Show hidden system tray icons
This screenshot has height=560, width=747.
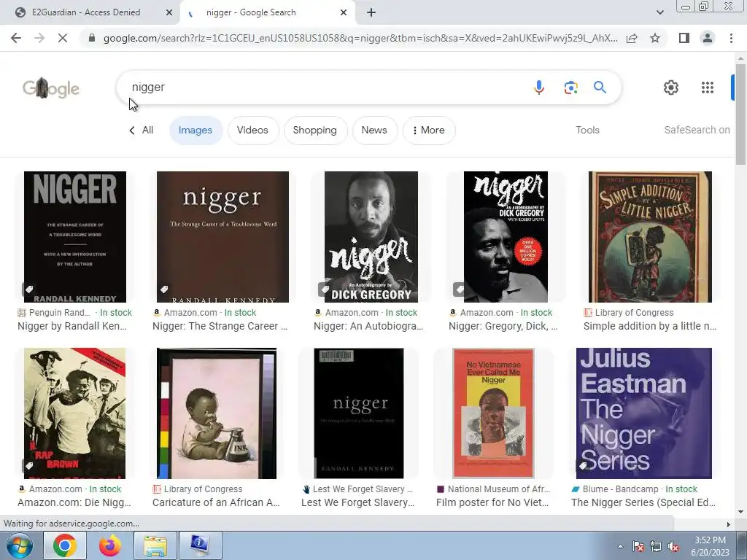pos(620,547)
